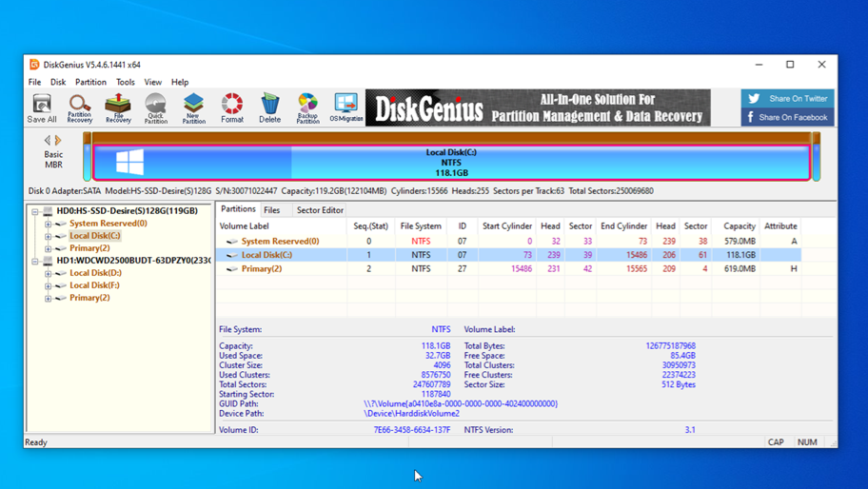The height and width of the screenshot is (489, 868).
Task: Switch to the Files tab
Action: [272, 210]
